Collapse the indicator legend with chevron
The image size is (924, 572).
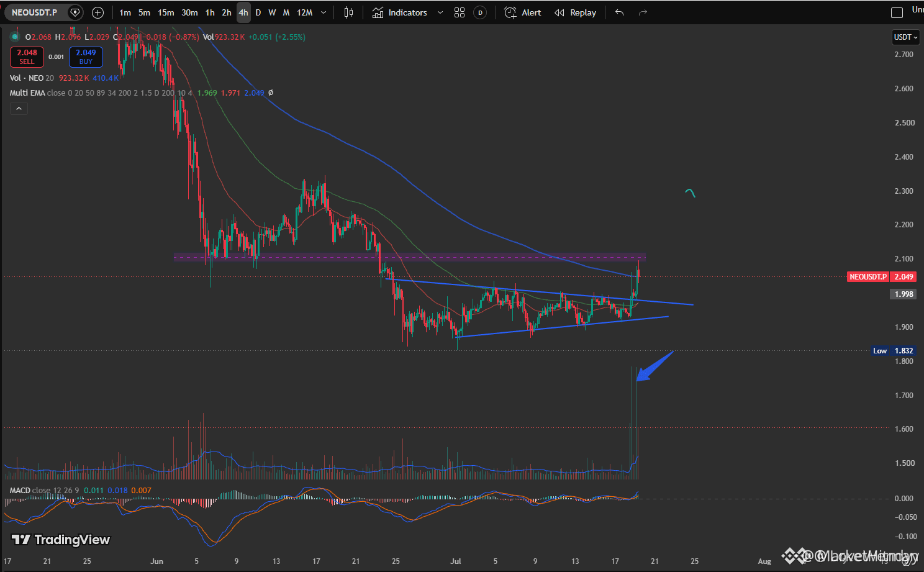coord(19,109)
